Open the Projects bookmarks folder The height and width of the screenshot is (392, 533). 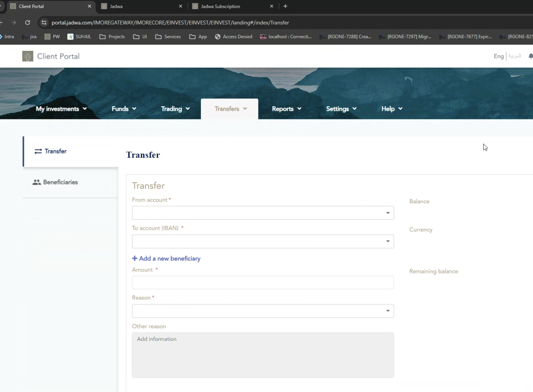point(112,37)
